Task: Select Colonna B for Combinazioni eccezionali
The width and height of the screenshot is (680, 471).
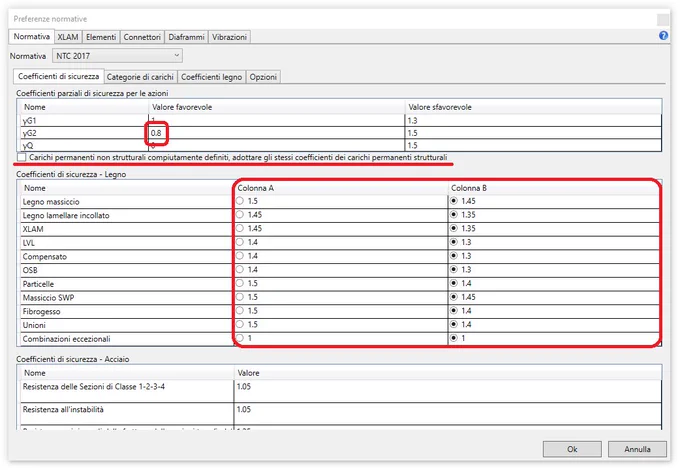Action: (x=454, y=338)
